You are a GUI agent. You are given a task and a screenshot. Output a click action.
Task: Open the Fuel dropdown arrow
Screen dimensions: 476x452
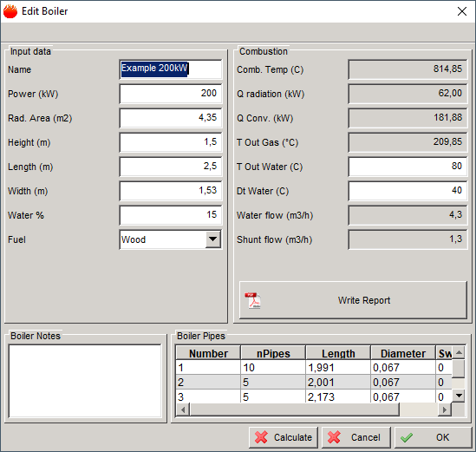pos(212,239)
